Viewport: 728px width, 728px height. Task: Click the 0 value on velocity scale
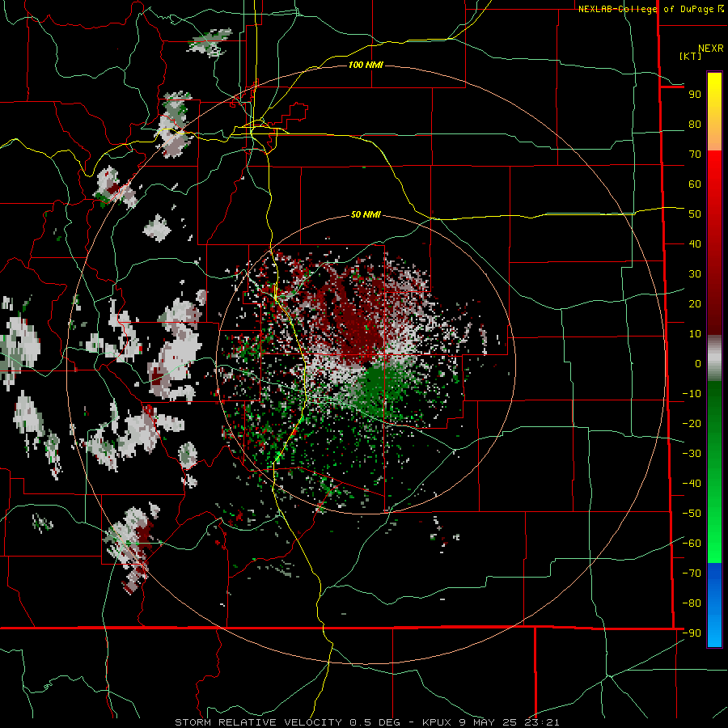click(698, 364)
